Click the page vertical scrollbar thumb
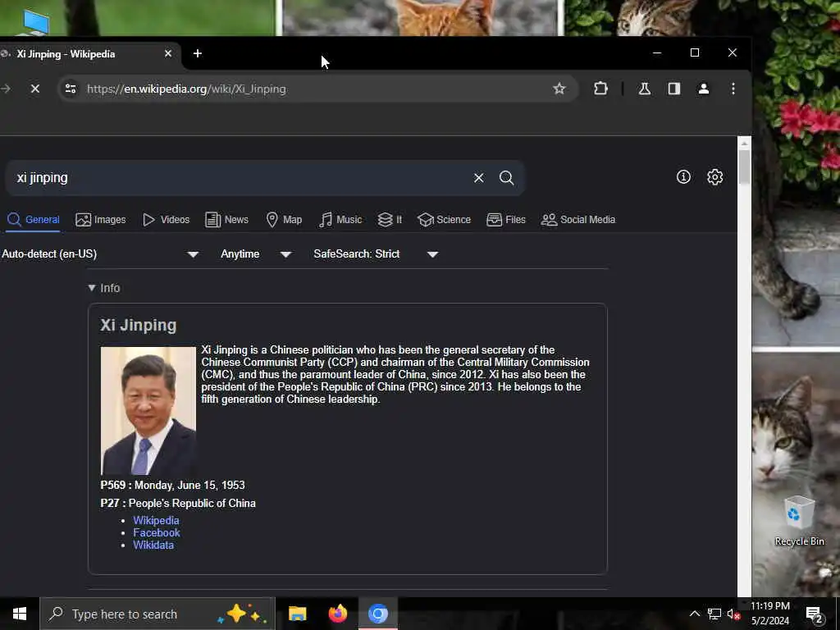Screen dimensions: 840x630 click(744, 167)
